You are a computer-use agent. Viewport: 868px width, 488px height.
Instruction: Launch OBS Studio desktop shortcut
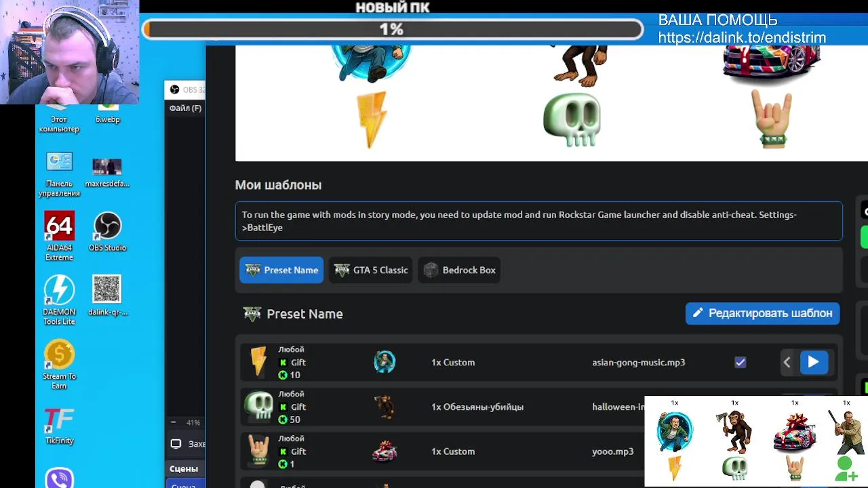click(107, 232)
